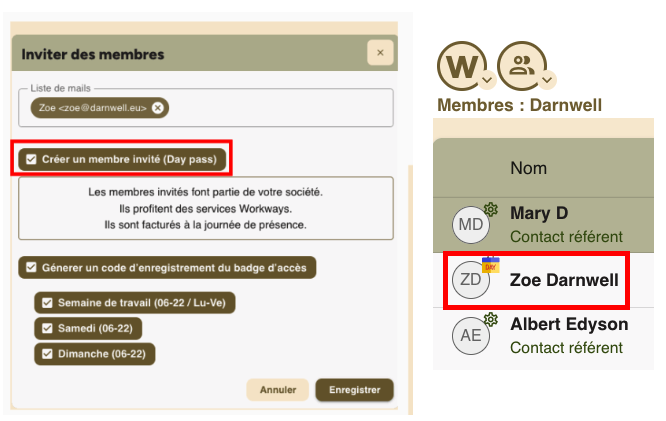Click the Day pass badge on Zoe
Viewport: 666px width, 421px height.
click(x=490, y=265)
